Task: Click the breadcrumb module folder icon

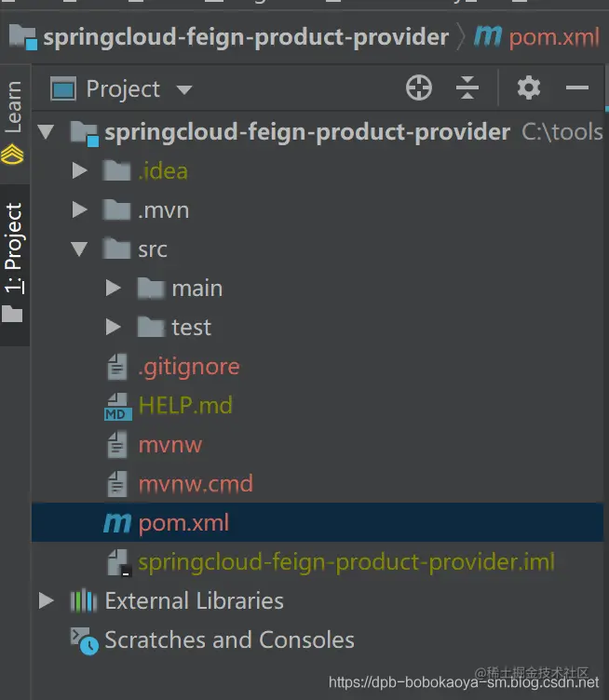Action: (x=23, y=36)
